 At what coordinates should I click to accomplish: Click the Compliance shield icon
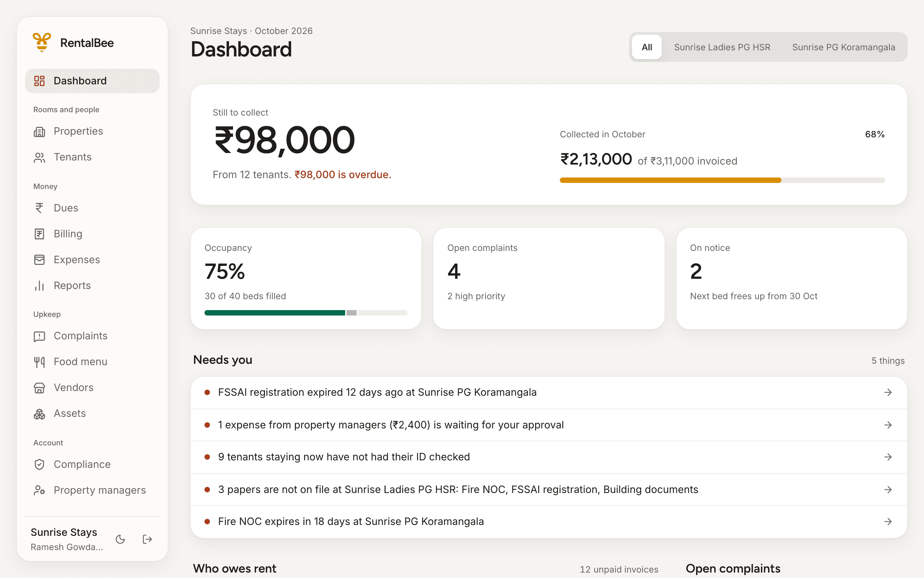(x=39, y=464)
